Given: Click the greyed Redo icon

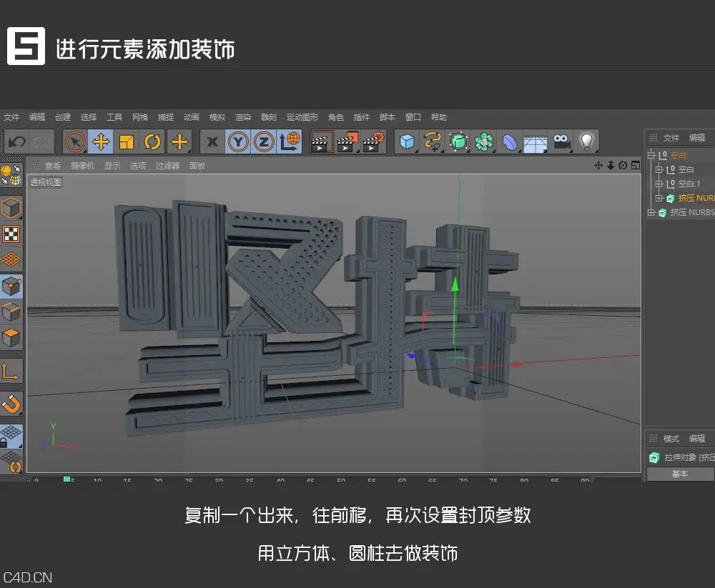Looking at the screenshot, I should (x=41, y=141).
